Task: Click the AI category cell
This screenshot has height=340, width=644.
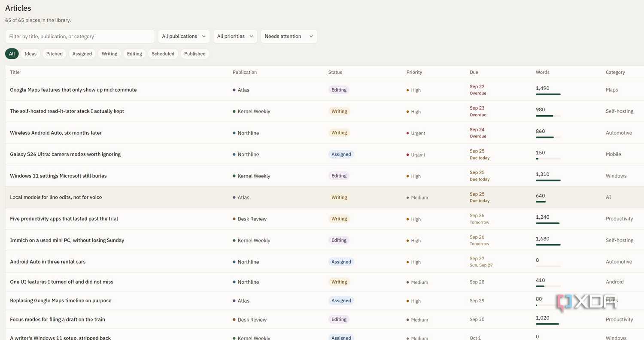Action: (x=608, y=197)
